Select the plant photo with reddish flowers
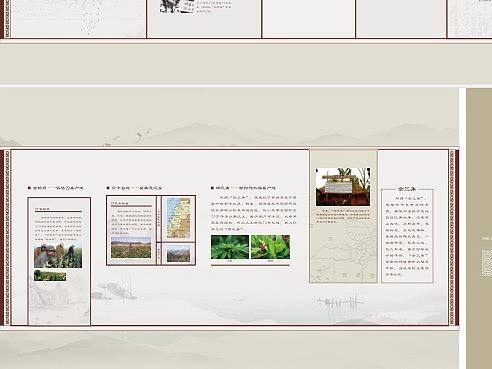Screen dimensions: 492x369 pyautogui.click(x=270, y=247)
